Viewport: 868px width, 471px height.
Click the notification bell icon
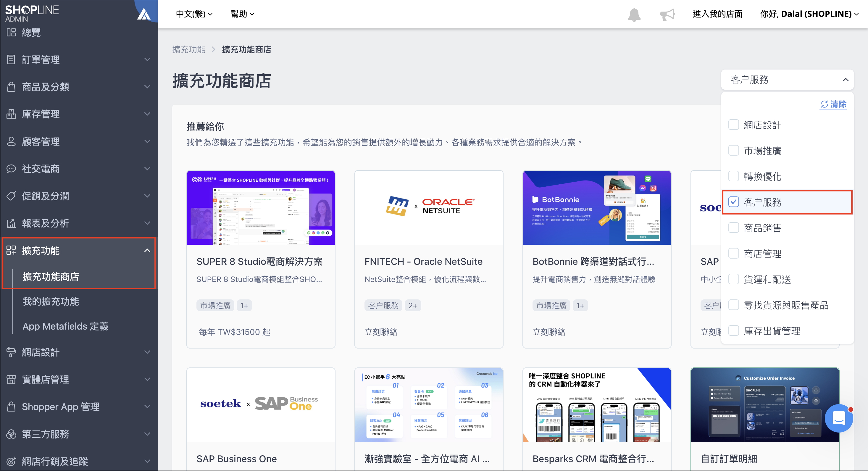(634, 14)
